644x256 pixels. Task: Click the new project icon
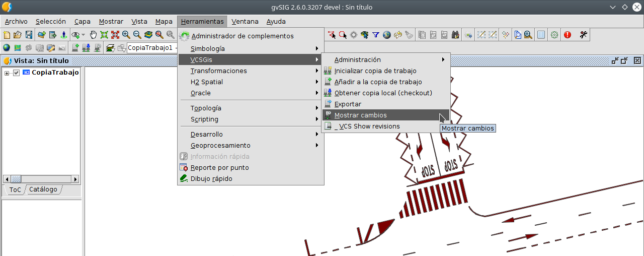click(x=7, y=35)
